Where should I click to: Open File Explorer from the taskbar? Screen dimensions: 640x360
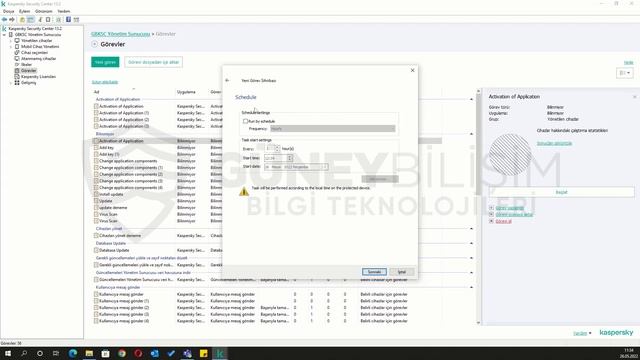tap(89, 353)
